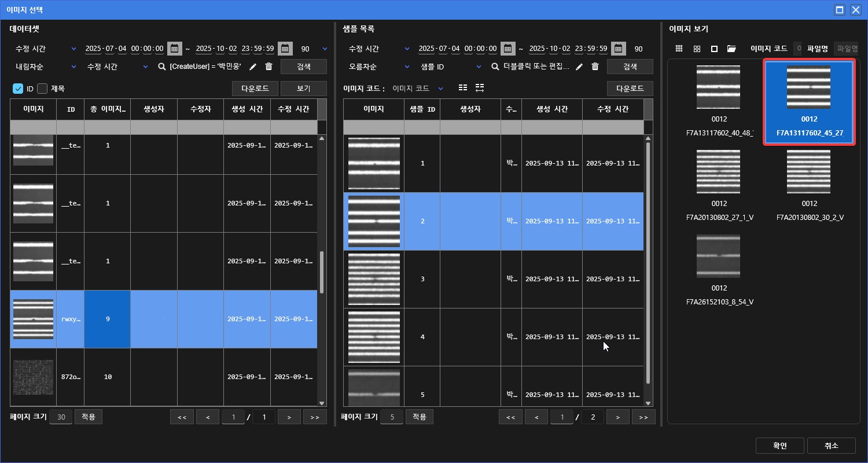Delete the dataset CreateUser filter with trash icon
Image resolution: width=868 pixels, height=463 pixels.
(x=269, y=67)
